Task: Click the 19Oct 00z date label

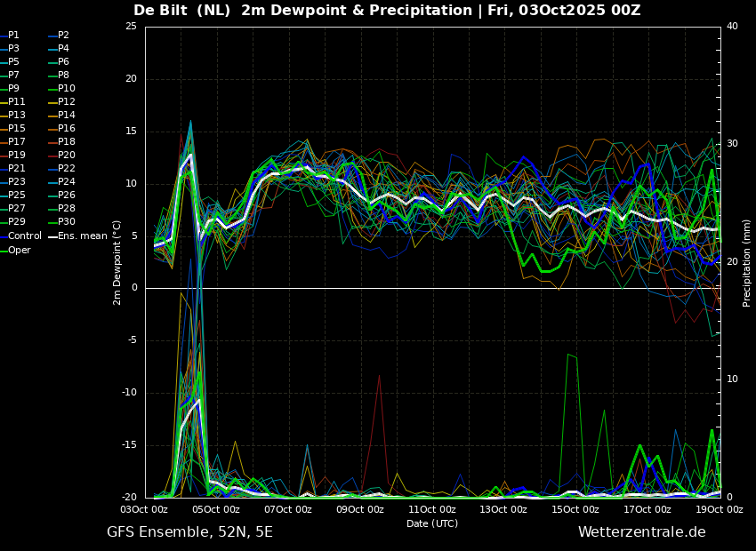Action: [719, 509]
